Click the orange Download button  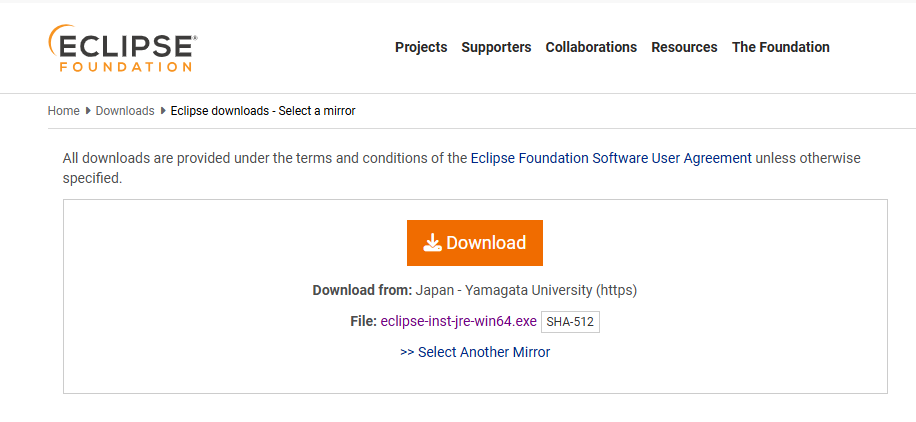(x=475, y=243)
